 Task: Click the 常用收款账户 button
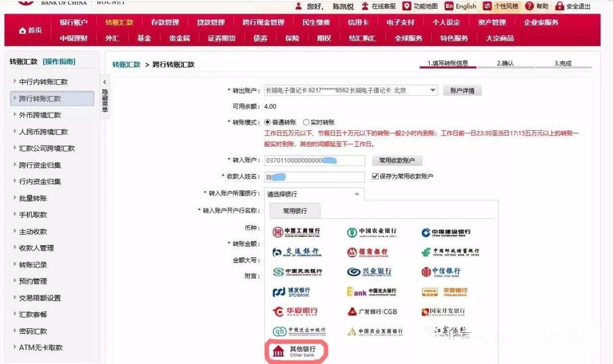click(x=396, y=160)
